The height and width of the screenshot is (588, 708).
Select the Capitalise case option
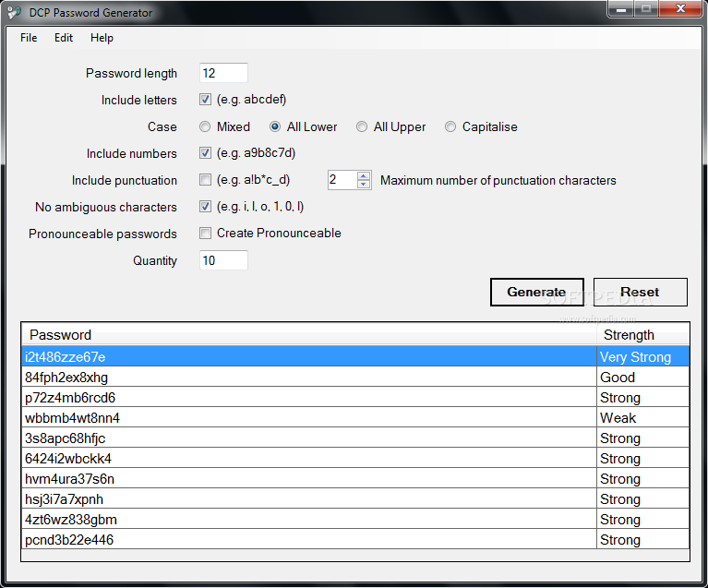(450, 126)
